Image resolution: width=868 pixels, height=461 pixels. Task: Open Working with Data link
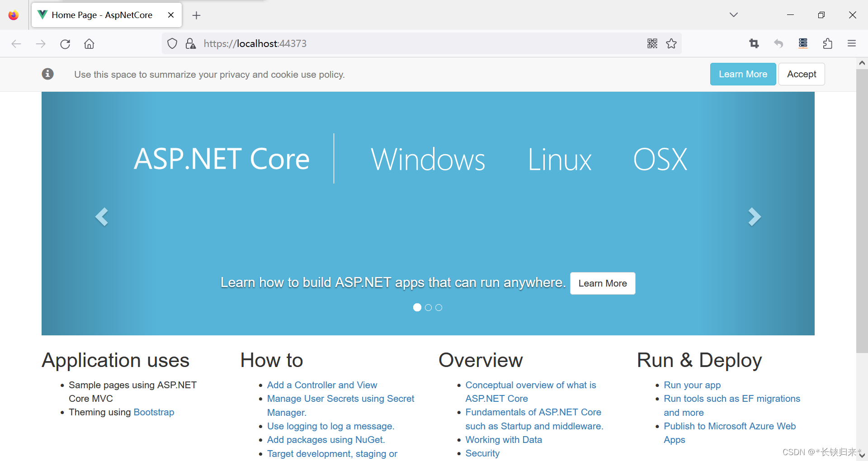click(504, 440)
